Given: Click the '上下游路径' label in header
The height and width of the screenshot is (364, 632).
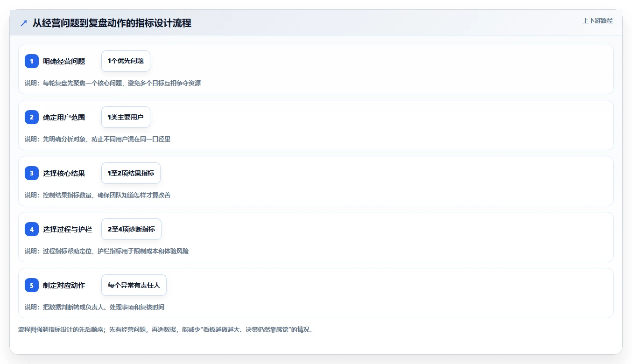Looking at the screenshot, I should (x=597, y=21).
